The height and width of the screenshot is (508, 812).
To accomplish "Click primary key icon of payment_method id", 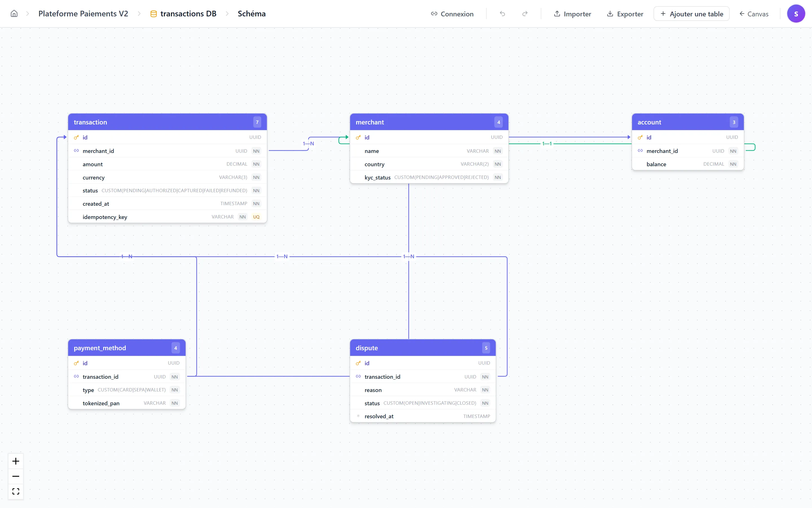I will [76, 363].
